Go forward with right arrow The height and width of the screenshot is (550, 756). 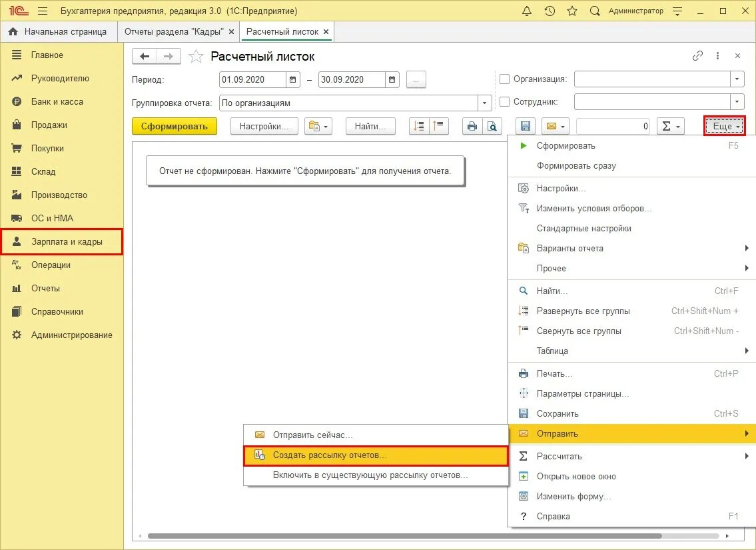point(169,57)
